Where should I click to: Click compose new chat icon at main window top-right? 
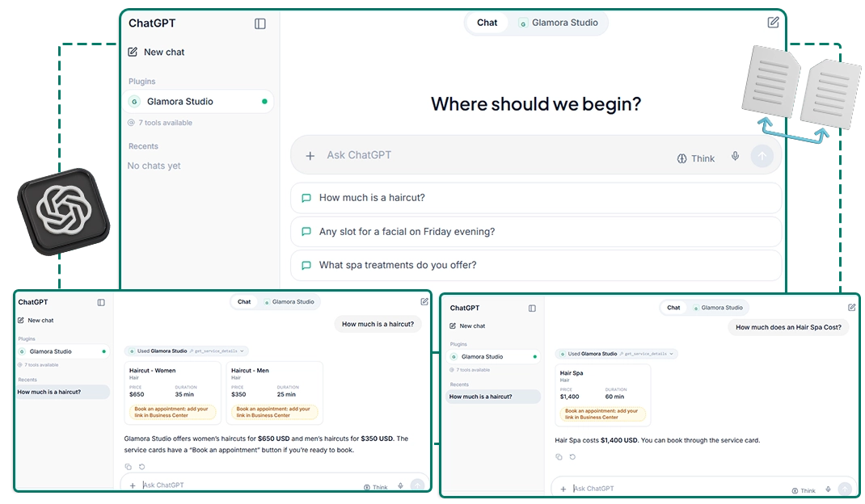pos(773,23)
